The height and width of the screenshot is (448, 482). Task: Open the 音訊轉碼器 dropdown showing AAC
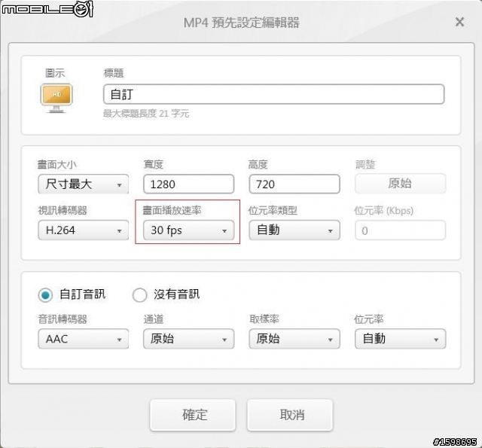(x=84, y=339)
